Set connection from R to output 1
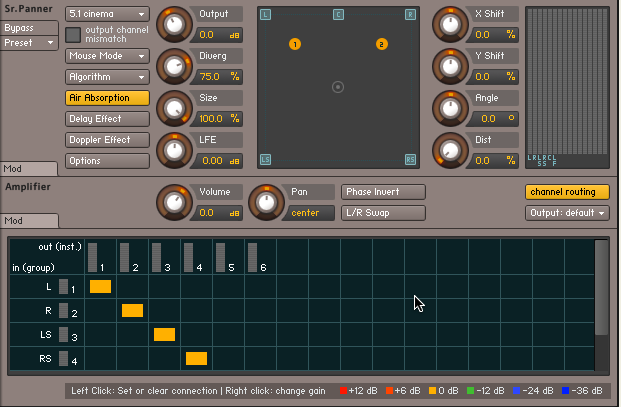 101,310
